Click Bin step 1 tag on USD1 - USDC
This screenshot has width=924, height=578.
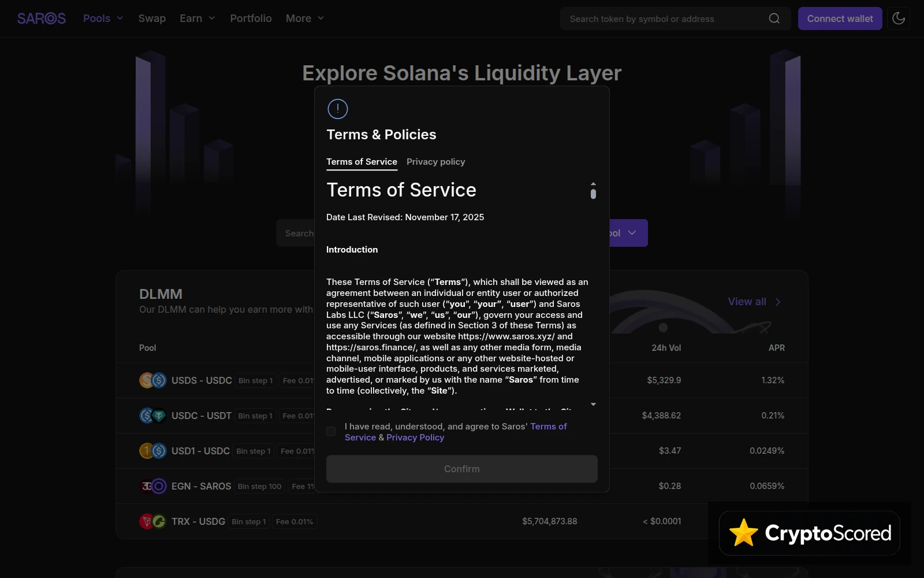click(x=253, y=451)
